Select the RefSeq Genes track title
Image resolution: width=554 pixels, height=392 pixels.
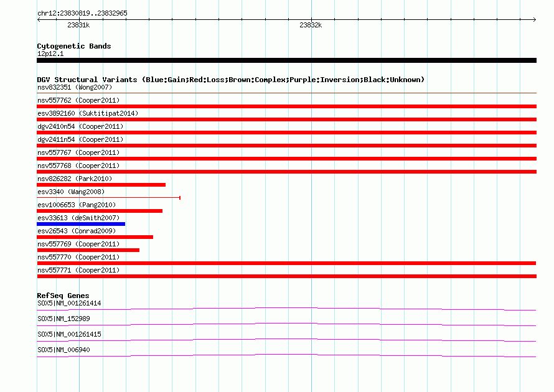click(x=63, y=296)
